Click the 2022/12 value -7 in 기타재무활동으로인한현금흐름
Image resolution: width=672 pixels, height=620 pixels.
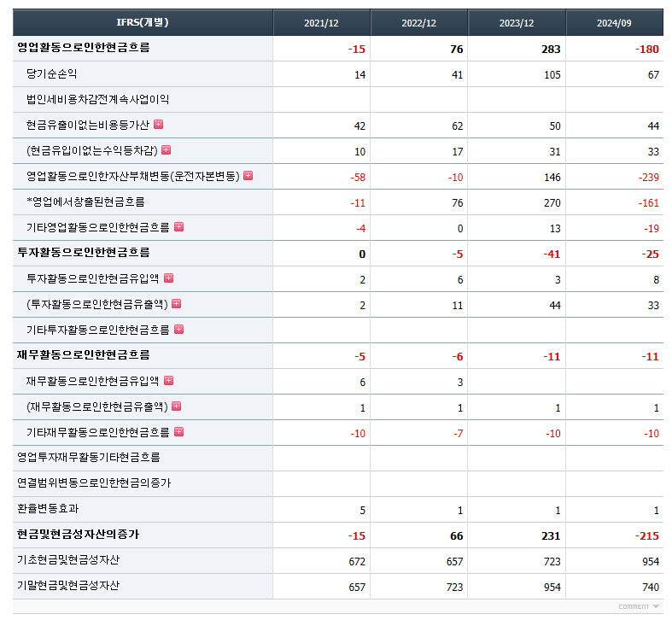pos(459,434)
